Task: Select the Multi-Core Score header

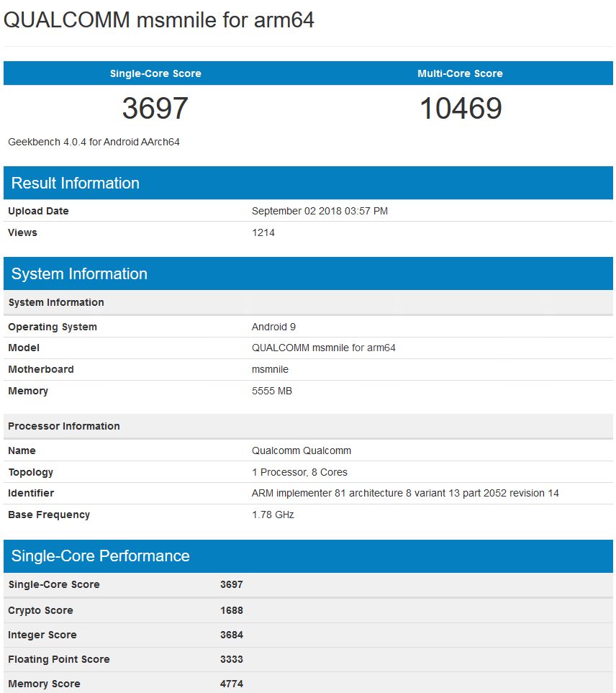Action: [x=460, y=73]
